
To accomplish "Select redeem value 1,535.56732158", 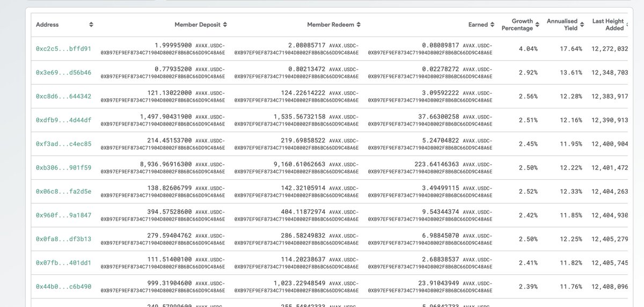I will click(x=299, y=116).
